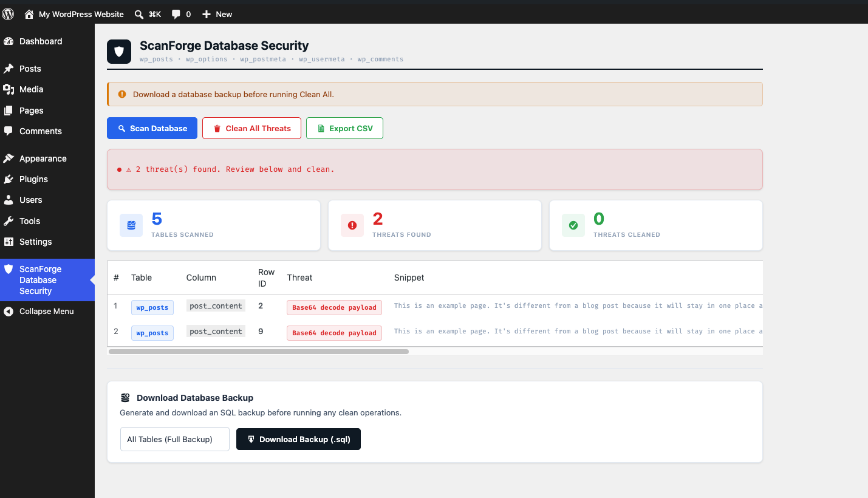Click the Posts pushpin icon
The image size is (868, 498).
pyautogui.click(x=9, y=69)
